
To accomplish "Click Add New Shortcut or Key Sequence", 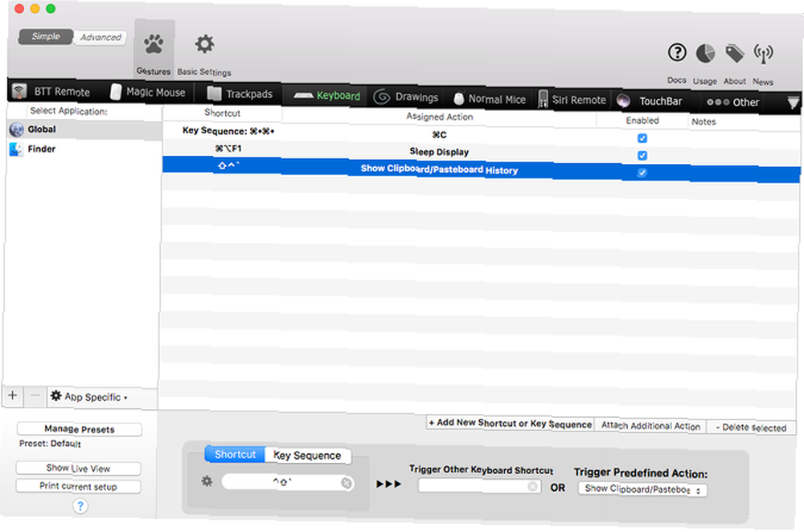I will click(511, 423).
